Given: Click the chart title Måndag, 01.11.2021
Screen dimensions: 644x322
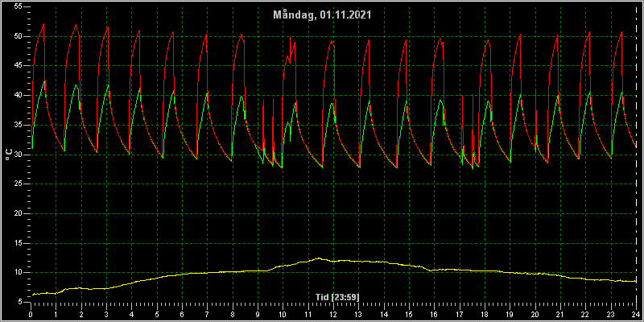Looking at the screenshot, I should (323, 15).
